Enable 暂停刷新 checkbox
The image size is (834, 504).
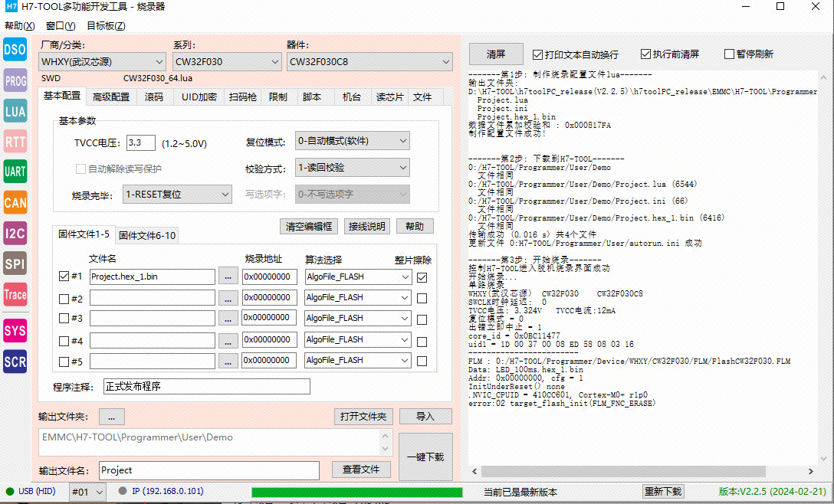[x=729, y=54]
